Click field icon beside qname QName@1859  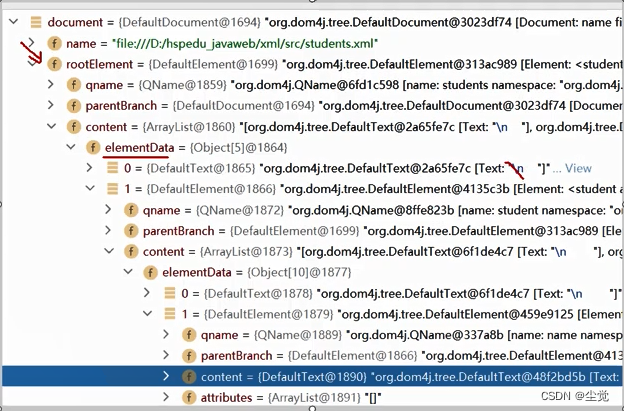[74, 85]
